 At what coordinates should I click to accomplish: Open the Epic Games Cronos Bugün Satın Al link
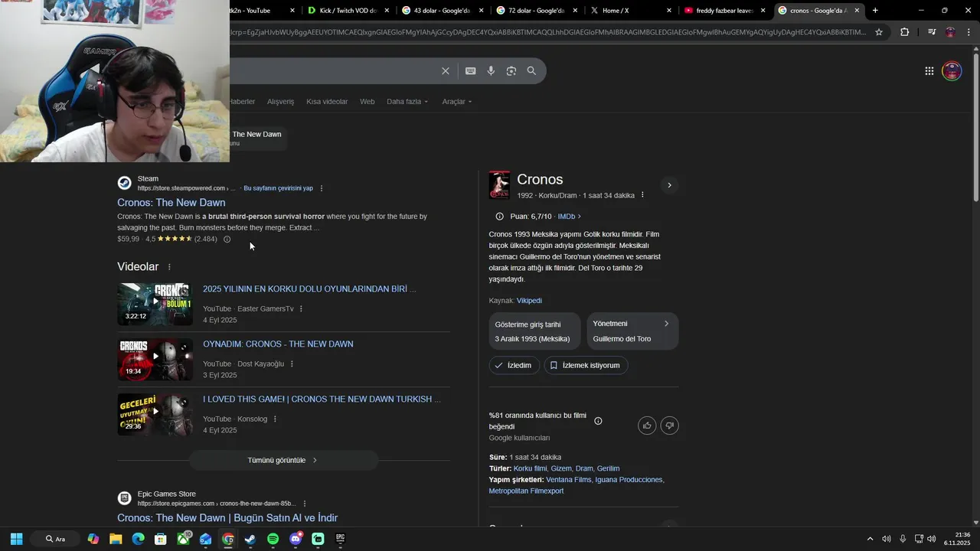pos(227,518)
